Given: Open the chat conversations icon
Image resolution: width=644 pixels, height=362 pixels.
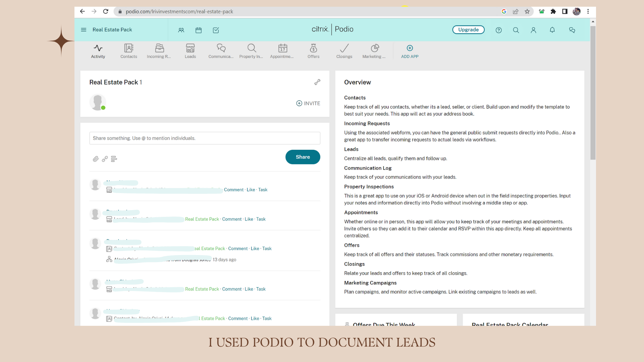Looking at the screenshot, I should [572, 30].
